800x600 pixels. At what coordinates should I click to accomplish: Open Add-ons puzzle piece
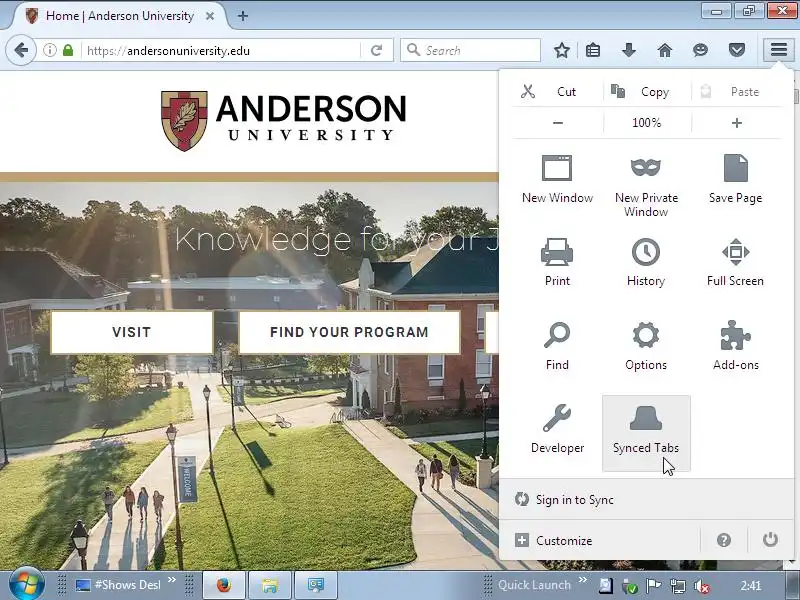pyautogui.click(x=735, y=346)
